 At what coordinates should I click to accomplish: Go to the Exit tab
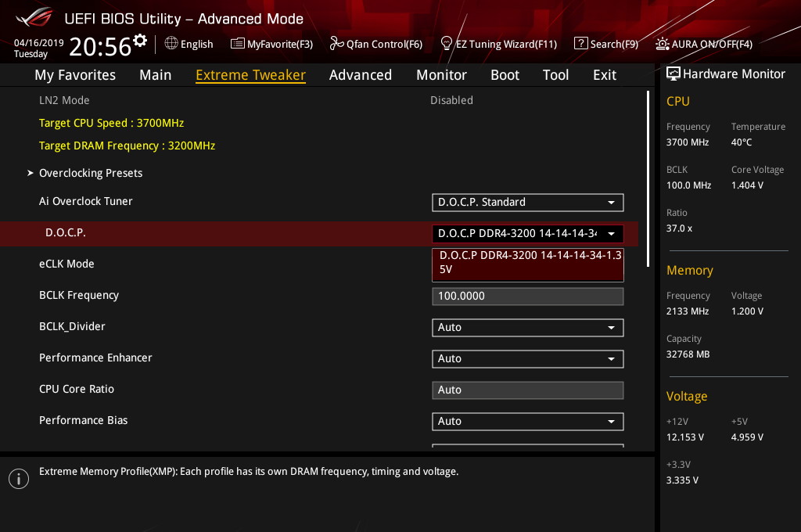[x=605, y=75]
